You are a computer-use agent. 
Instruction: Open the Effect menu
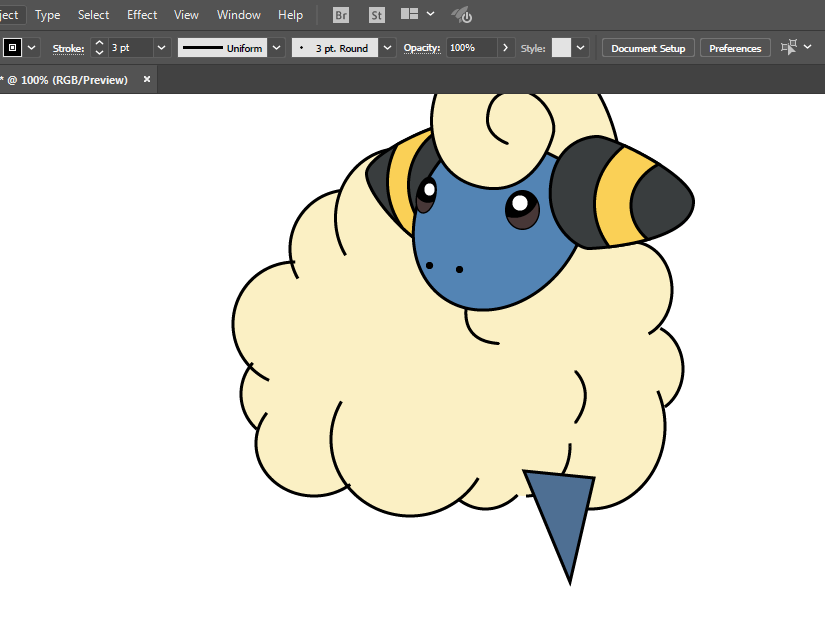(142, 15)
